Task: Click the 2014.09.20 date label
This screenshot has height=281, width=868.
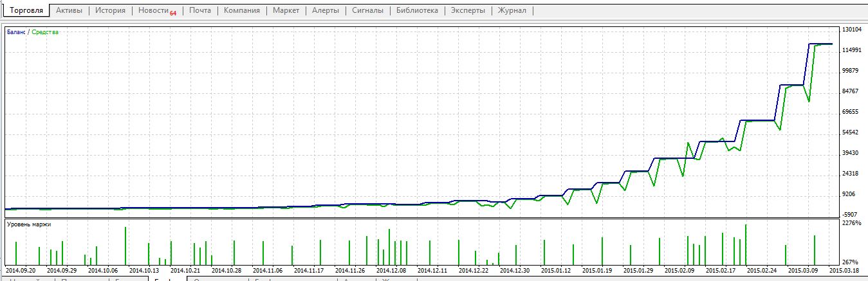Action: (21, 271)
